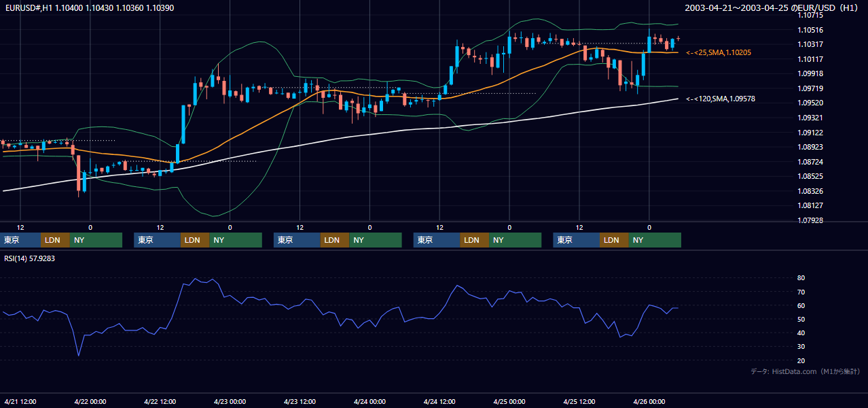
Task: Click the 4/21 12:00 time label
Action: 20,401
